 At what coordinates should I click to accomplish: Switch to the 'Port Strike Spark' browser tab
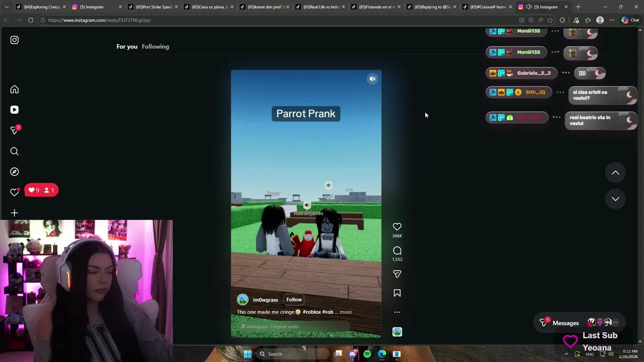[153, 7]
